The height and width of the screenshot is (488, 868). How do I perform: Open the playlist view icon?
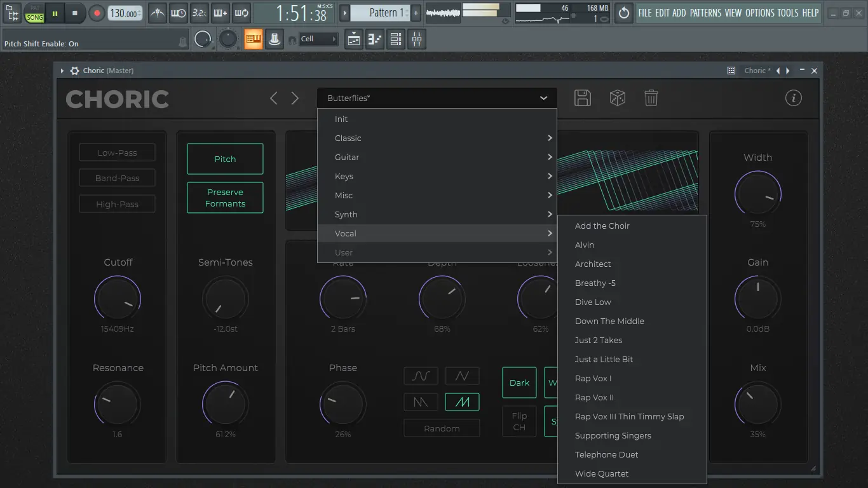(x=354, y=39)
